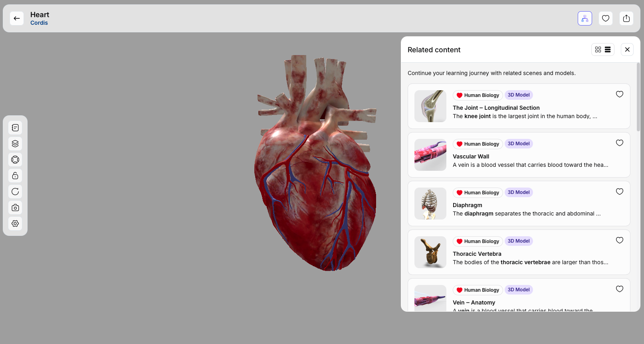644x344 pixels.
Task: Close the Related content panel
Action: tap(627, 49)
